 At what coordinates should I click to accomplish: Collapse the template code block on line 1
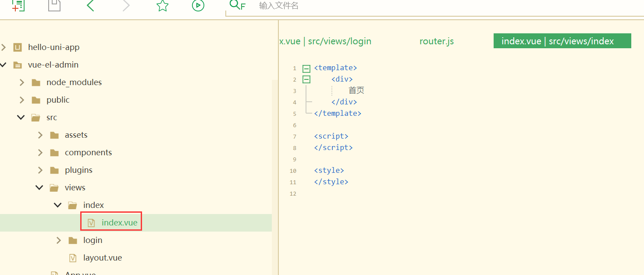coord(306,68)
